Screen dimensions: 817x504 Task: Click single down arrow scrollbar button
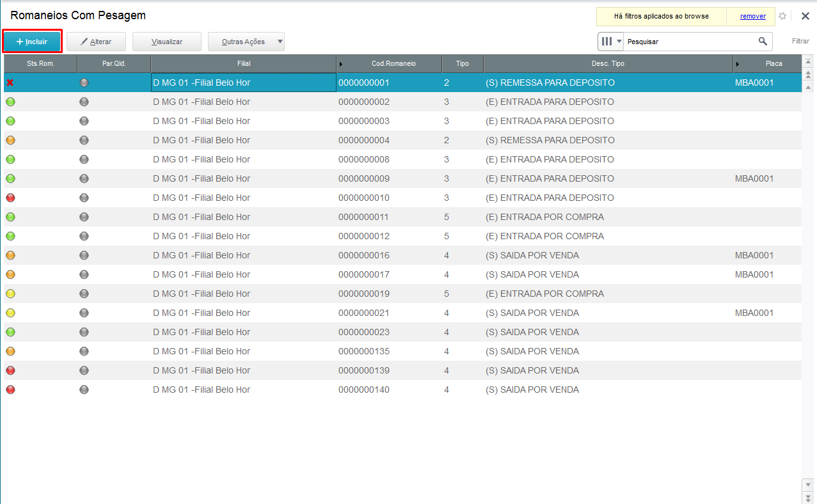[x=808, y=484]
